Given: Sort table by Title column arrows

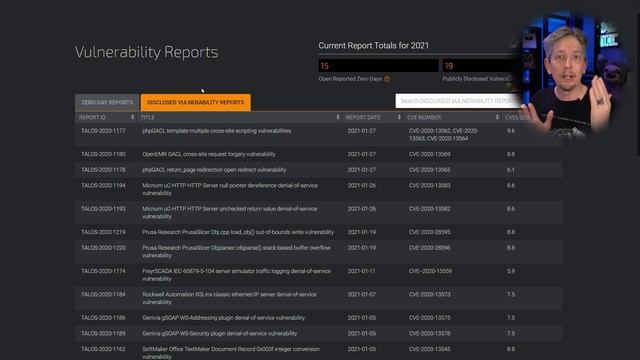Looking at the screenshot, I should (338, 118).
